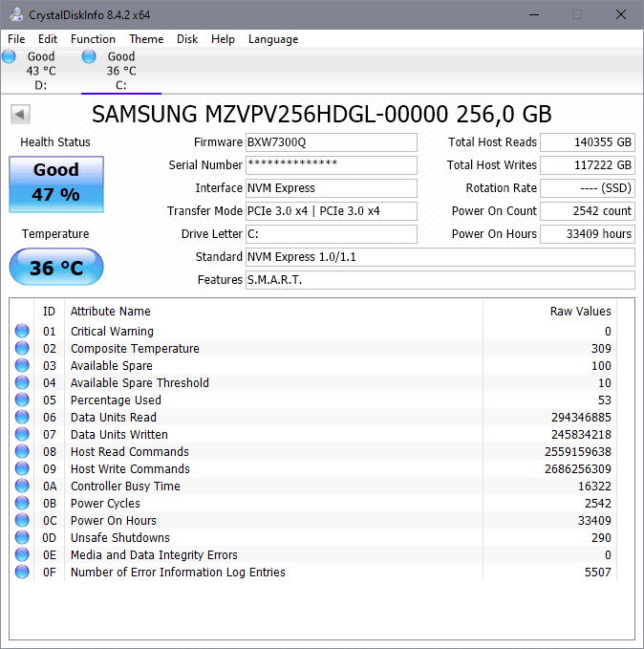This screenshot has width=644, height=649.
Task: Click status orb for Host Write Commands row
Action: tap(22, 468)
